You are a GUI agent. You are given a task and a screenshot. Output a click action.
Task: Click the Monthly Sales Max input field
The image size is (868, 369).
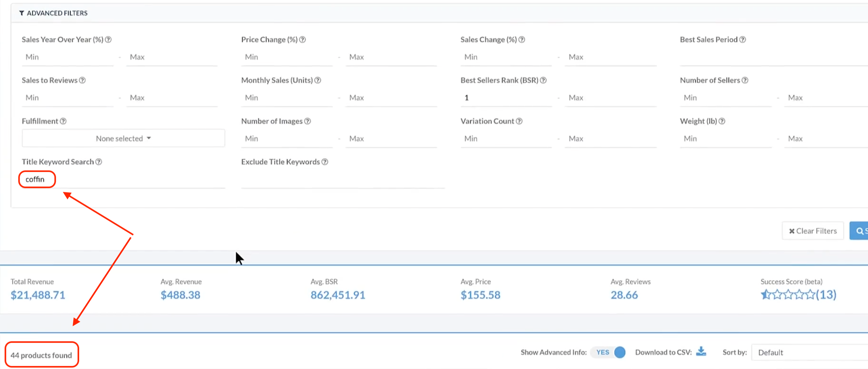391,98
